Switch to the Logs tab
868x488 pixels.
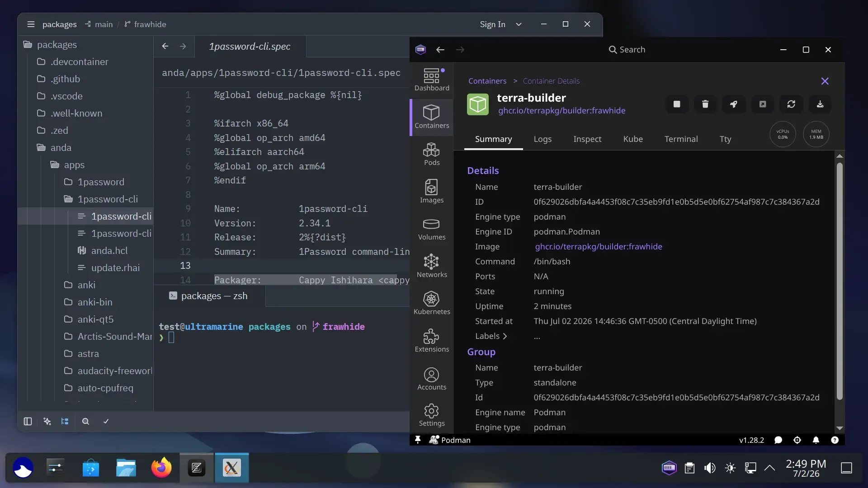(x=542, y=139)
